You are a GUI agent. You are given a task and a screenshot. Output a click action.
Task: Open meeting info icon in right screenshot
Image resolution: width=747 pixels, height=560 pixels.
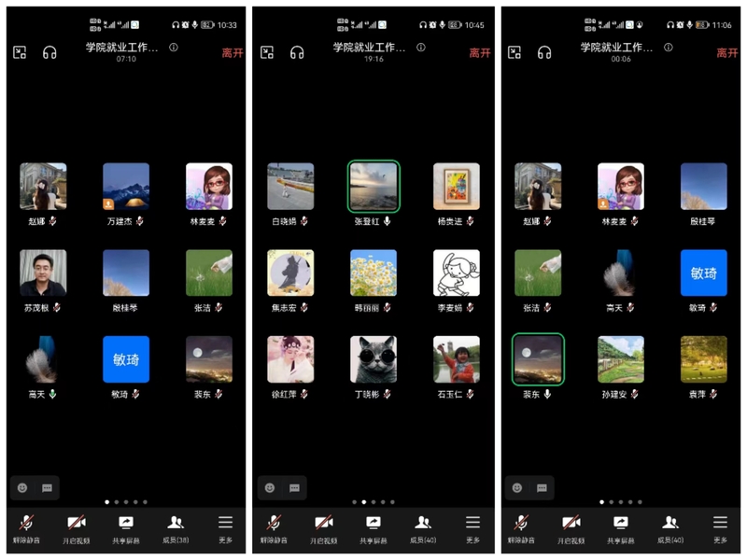coord(668,47)
